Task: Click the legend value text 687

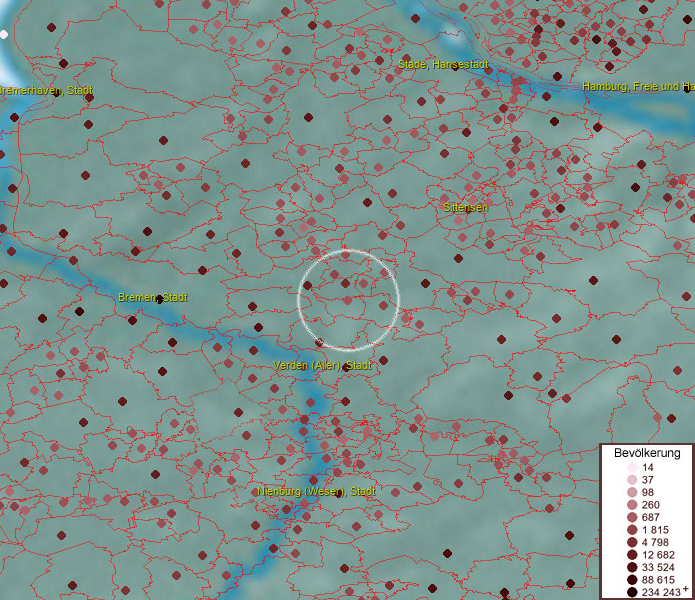Action: (x=651, y=517)
